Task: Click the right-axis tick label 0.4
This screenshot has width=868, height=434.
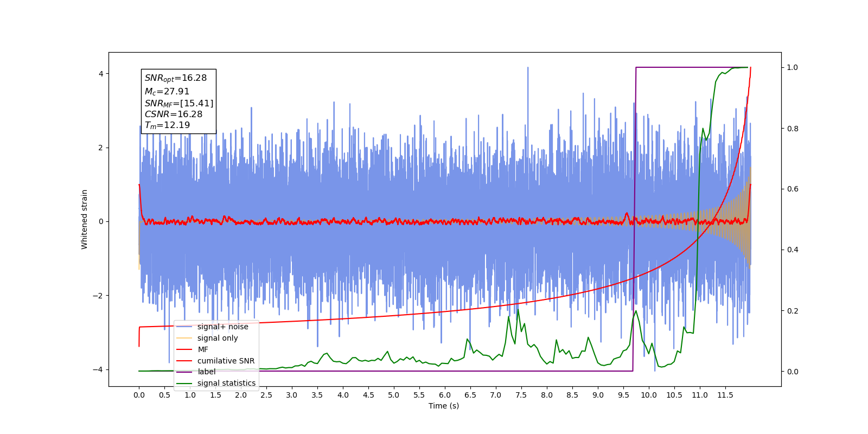Action: (x=793, y=250)
